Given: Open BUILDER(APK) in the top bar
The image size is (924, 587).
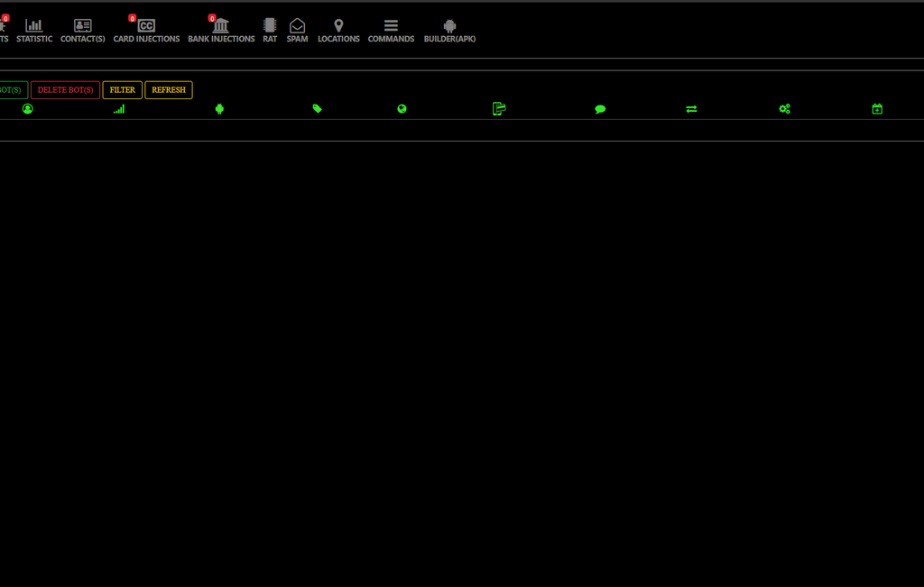Looking at the screenshot, I should tap(449, 27).
